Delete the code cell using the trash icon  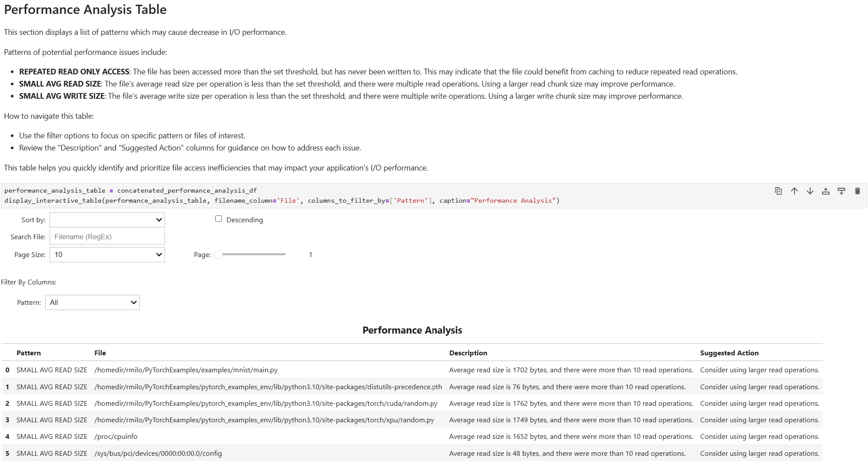click(x=856, y=191)
